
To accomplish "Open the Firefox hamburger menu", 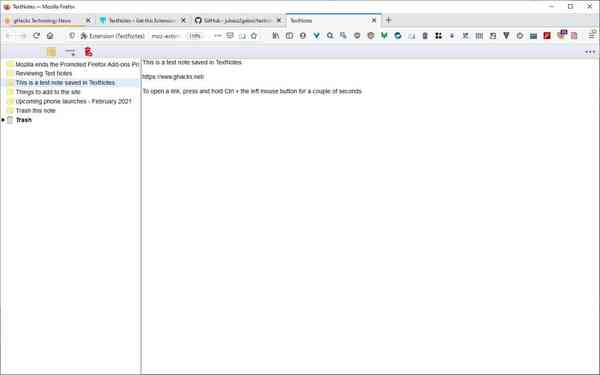I will (591, 36).
